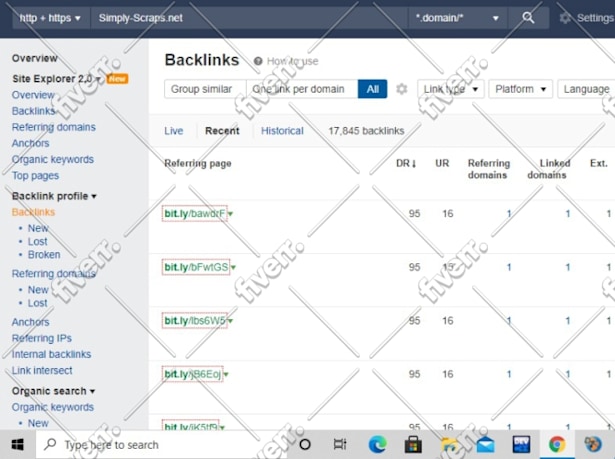Click referring domains value for bit.ly/bFwtGS
This screenshot has height=459, width=615.
point(509,267)
